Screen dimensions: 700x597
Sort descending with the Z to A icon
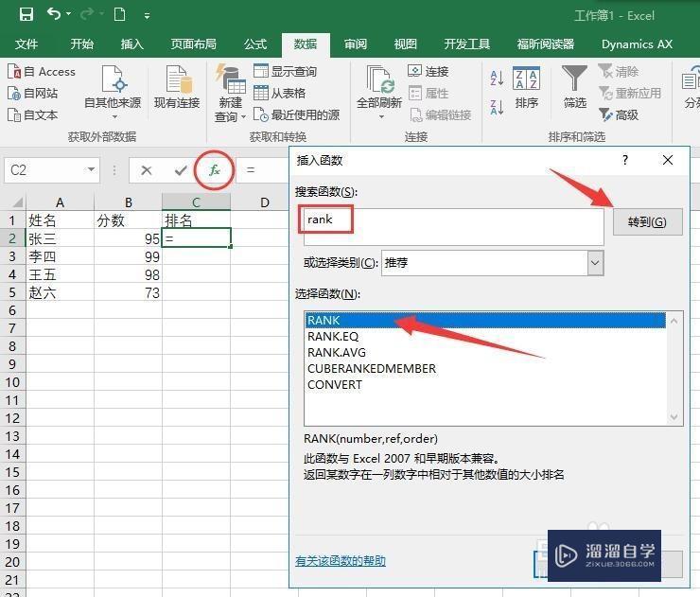click(x=497, y=108)
